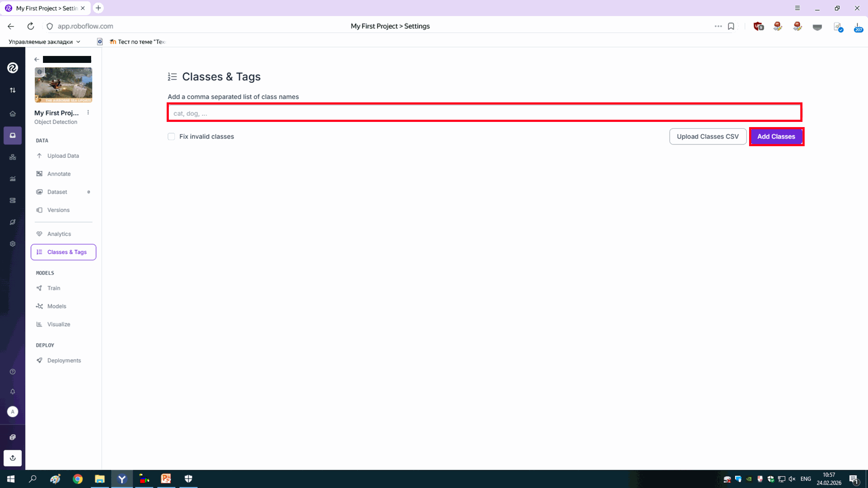Open the Dataset section
The height and width of the screenshot is (488, 868).
tap(63, 192)
